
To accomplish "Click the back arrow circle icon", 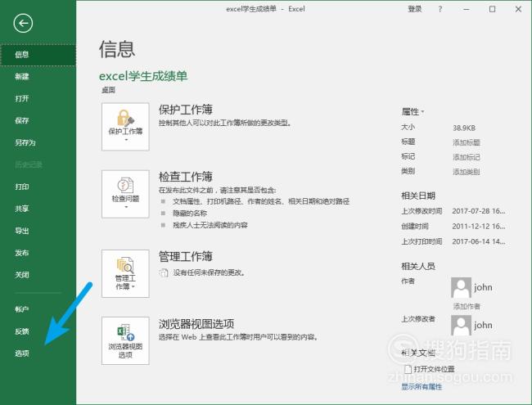I will coord(23,24).
